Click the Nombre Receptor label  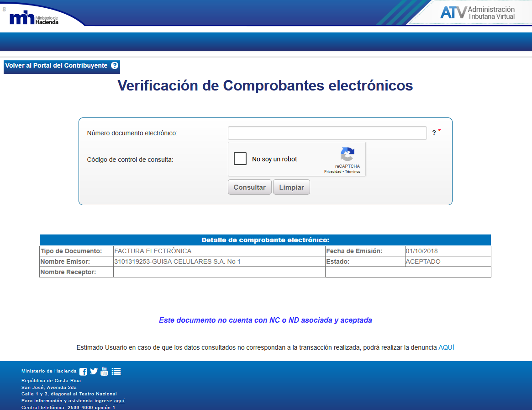[68, 272]
